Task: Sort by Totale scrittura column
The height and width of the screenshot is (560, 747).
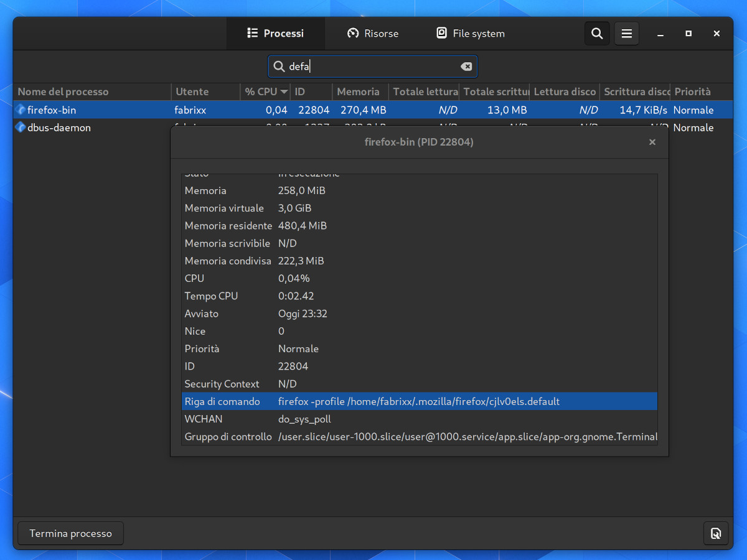Action: (x=494, y=91)
